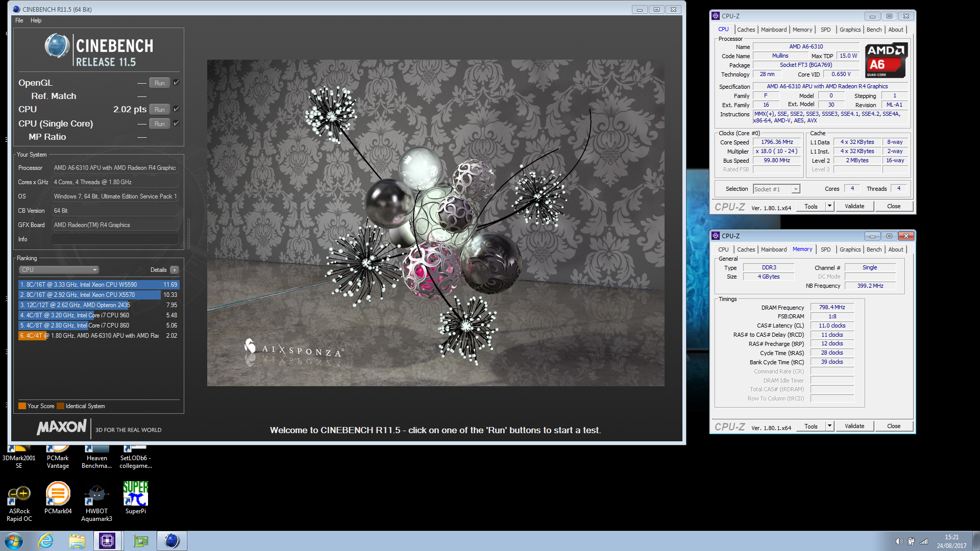Open Windows Start menu orb

click(14, 541)
